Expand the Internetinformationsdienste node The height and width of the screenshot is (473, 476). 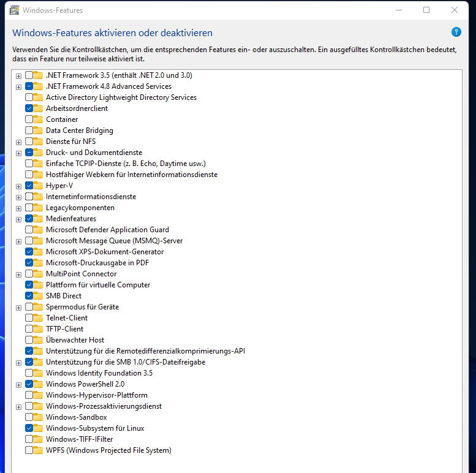(x=18, y=197)
